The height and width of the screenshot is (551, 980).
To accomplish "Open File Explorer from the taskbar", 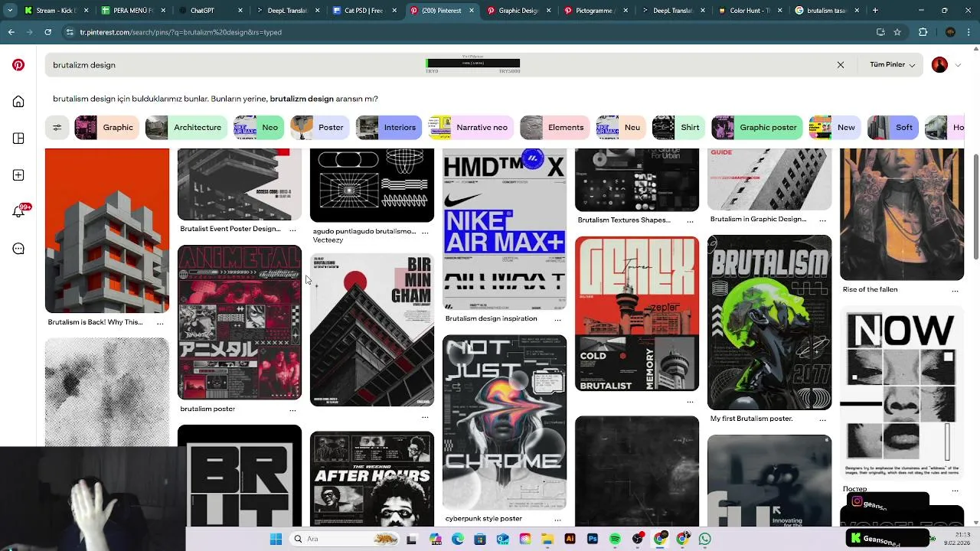I will pos(547,539).
